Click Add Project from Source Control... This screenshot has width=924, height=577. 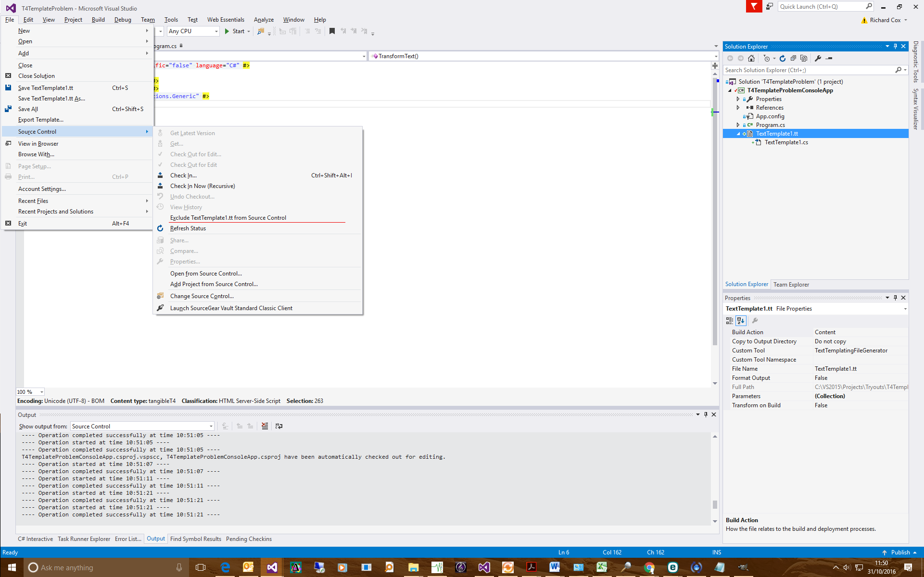coord(214,284)
